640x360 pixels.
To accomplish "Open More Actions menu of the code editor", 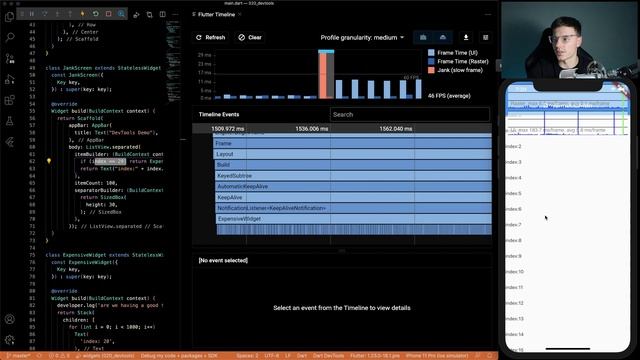I will [x=176, y=14].
